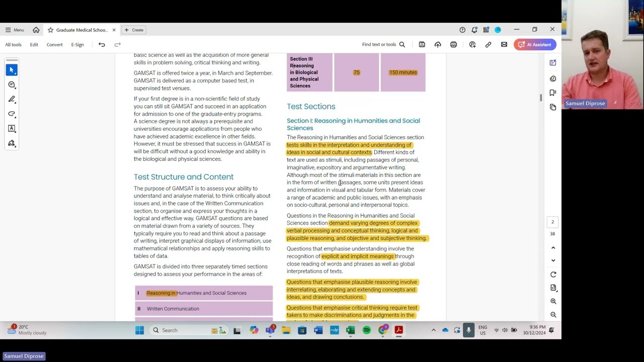Open Acrobat Help question mark
Screen dimensions: 644x362
coord(462,30)
